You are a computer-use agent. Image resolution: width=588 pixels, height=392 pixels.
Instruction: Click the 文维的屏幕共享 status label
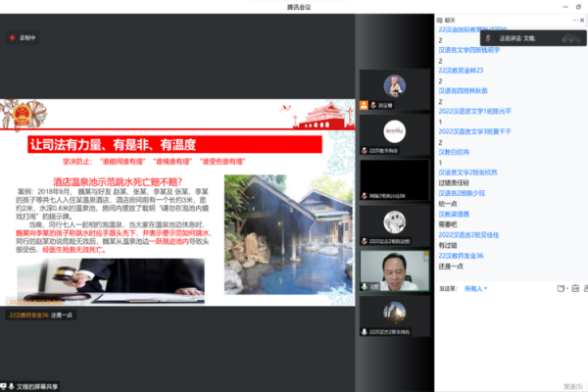tap(37, 386)
